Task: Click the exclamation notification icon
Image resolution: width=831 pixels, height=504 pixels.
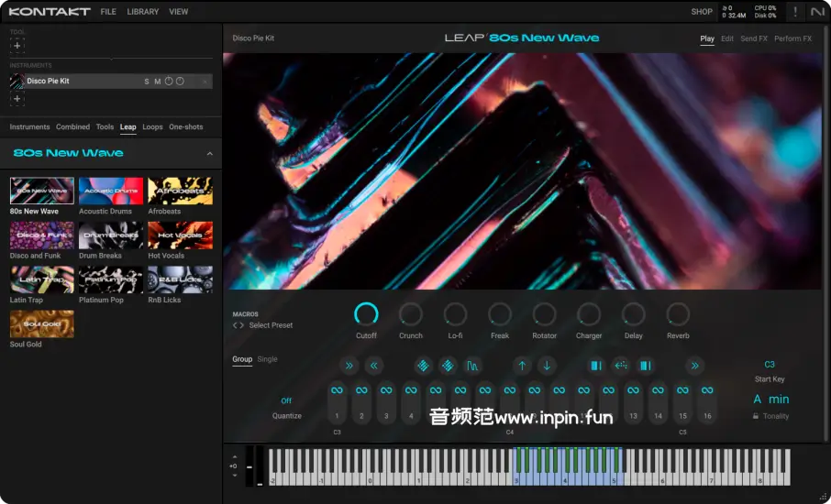Action: [x=794, y=12]
